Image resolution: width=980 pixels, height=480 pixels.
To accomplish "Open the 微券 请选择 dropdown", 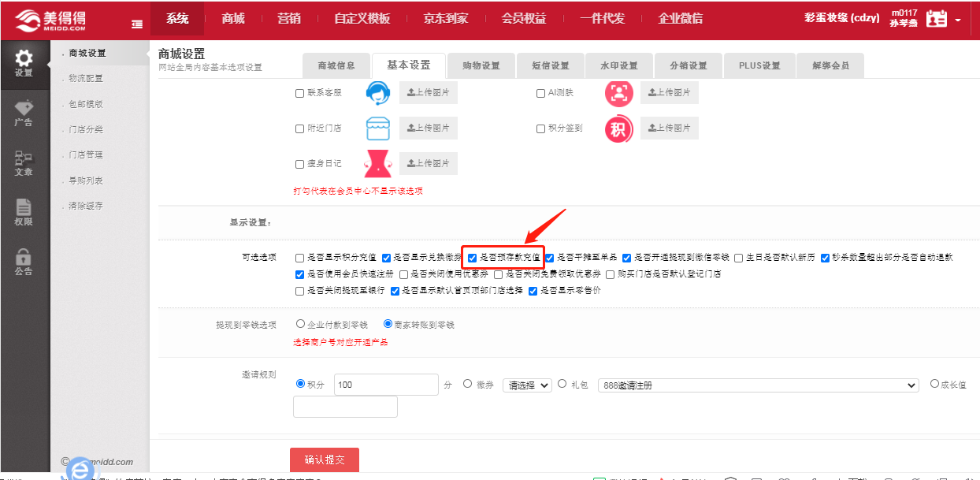I will [x=527, y=385].
